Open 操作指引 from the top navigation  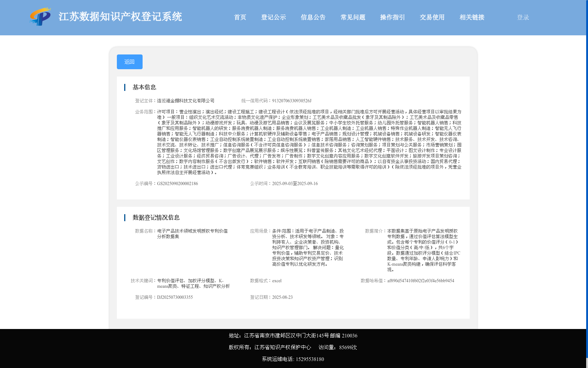pos(392,17)
